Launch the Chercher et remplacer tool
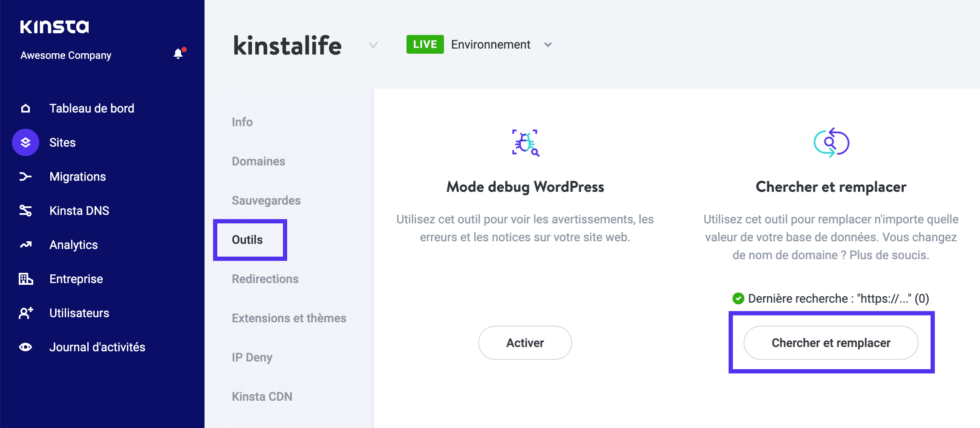 pos(830,342)
